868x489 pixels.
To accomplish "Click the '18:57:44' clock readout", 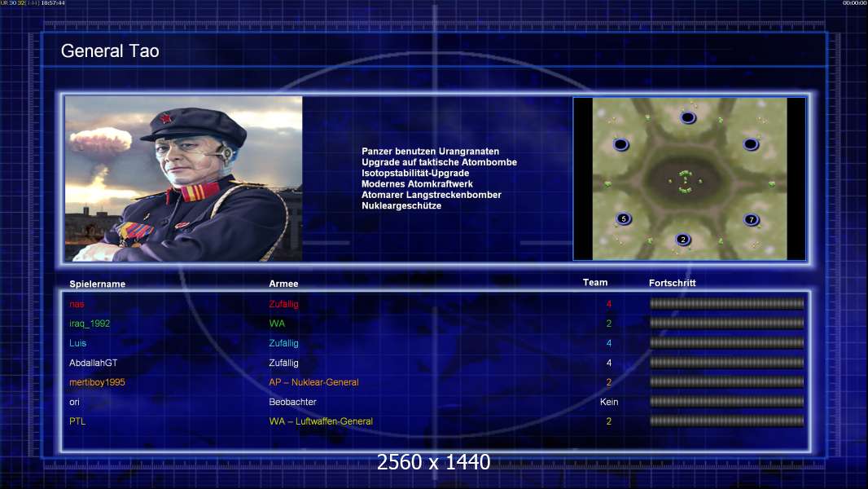I will click(x=53, y=3).
